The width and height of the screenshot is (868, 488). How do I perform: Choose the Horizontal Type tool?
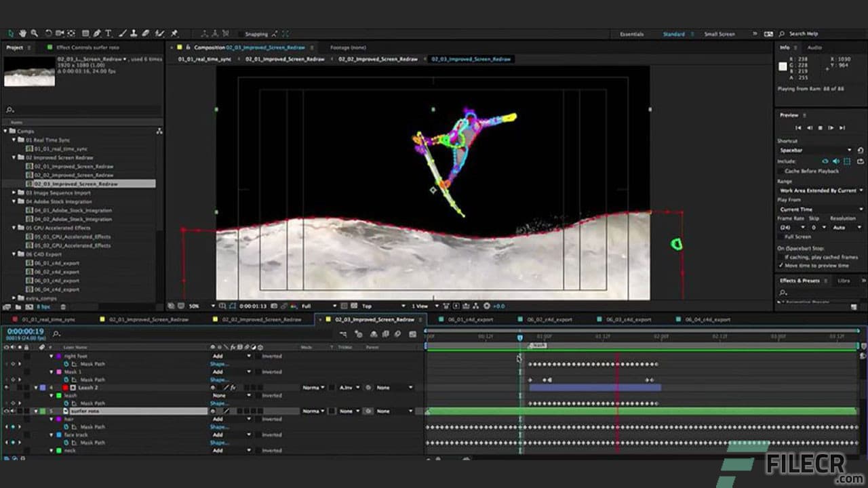click(x=108, y=33)
